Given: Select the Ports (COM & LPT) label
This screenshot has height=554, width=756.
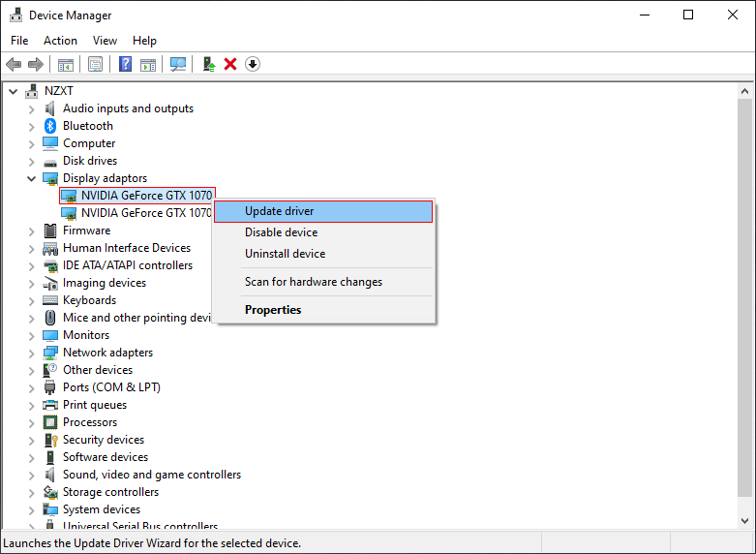Looking at the screenshot, I should [111, 387].
